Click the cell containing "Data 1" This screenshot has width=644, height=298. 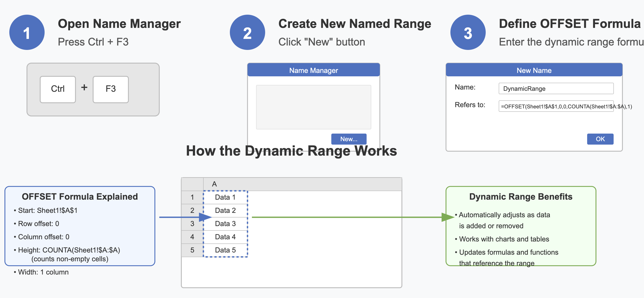tap(225, 197)
